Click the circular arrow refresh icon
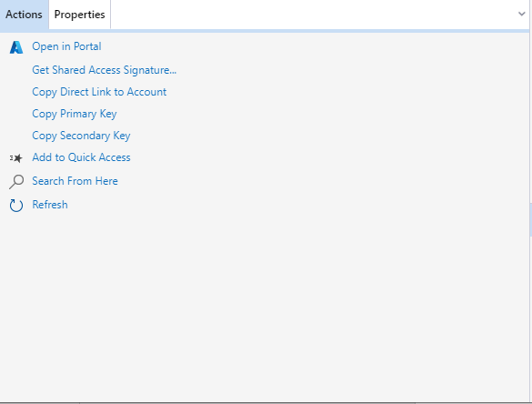 coord(16,205)
